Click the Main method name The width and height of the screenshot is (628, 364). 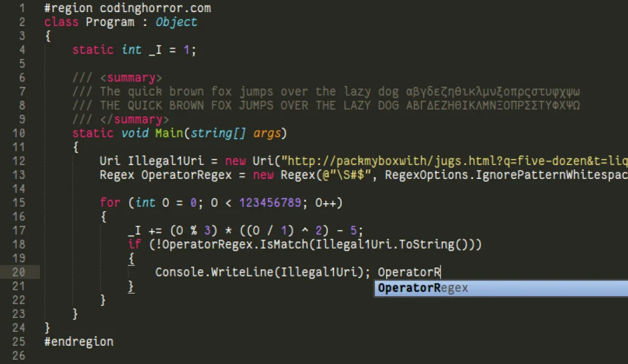[x=169, y=133]
